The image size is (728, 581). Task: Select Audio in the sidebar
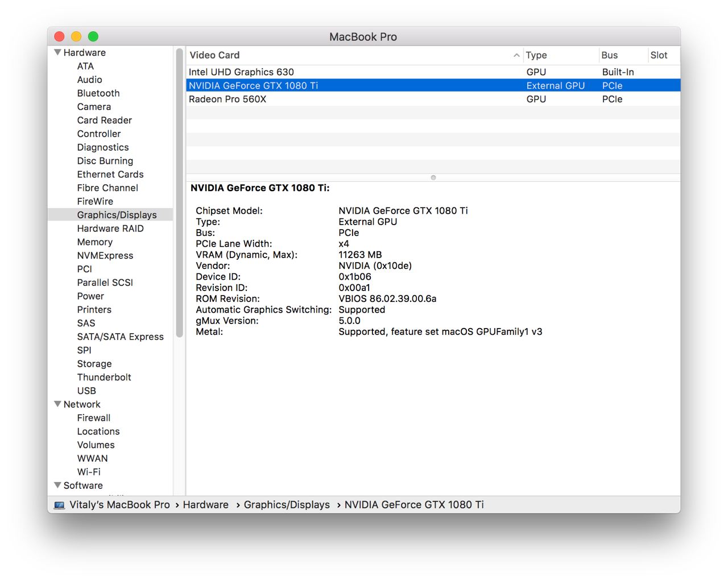click(x=89, y=80)
